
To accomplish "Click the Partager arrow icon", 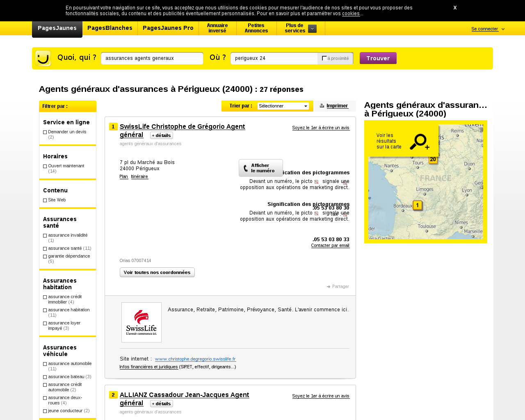I will pyautogui.click(x=329, y=287).
